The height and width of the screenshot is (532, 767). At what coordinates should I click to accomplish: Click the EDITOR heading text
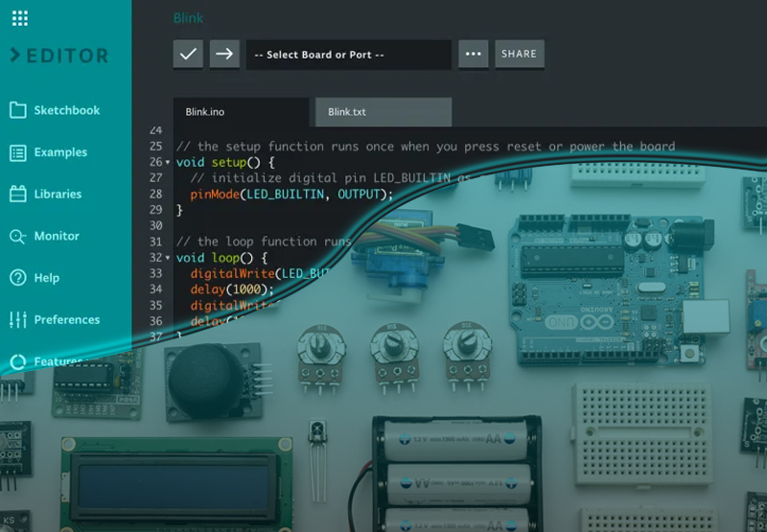click(x=67, y=56)
